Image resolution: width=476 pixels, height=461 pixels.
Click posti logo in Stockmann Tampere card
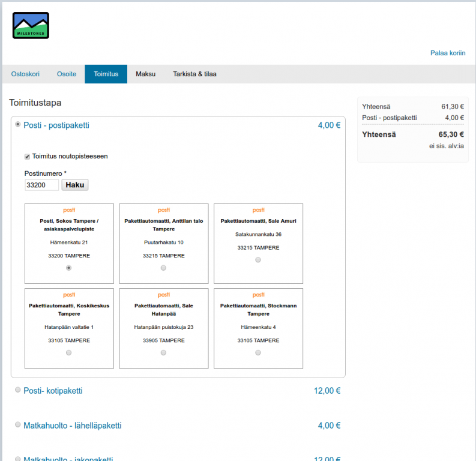click(258, 295)
